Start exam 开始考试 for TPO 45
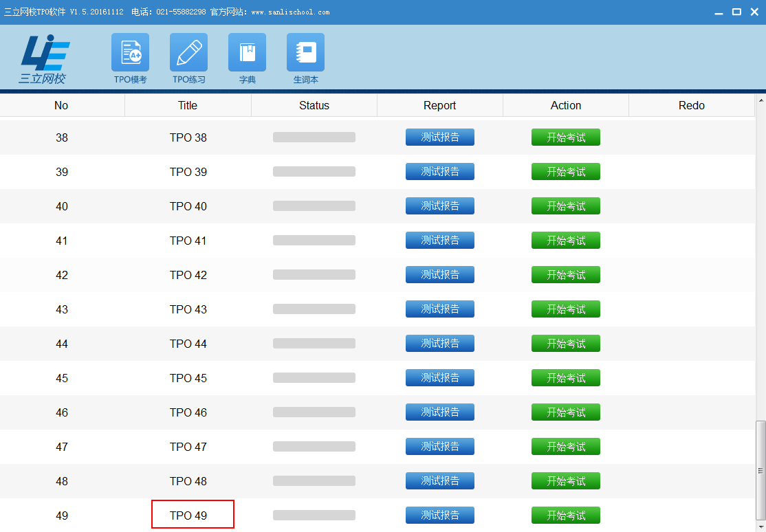 click(x=566, y=377)
